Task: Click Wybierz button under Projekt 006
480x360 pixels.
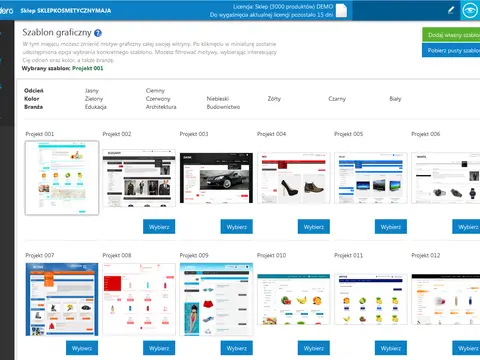Action: (466, 227)
